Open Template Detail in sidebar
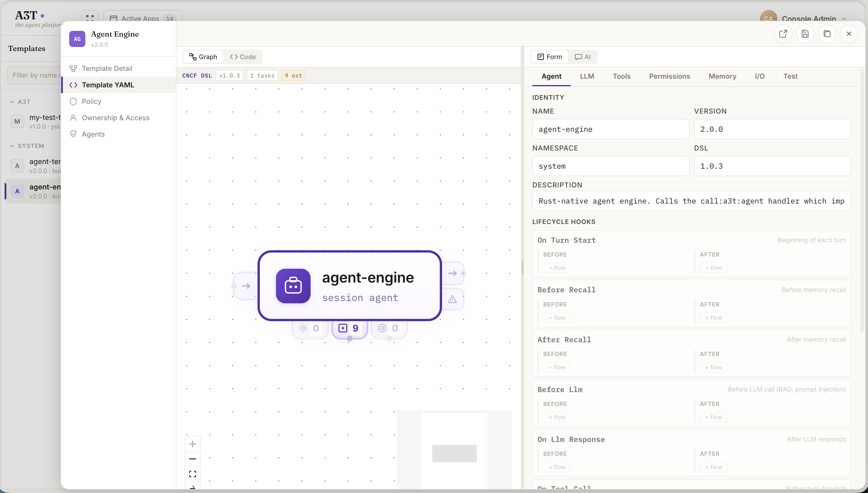Screen dimensions: 868x493 pos(119,68)
